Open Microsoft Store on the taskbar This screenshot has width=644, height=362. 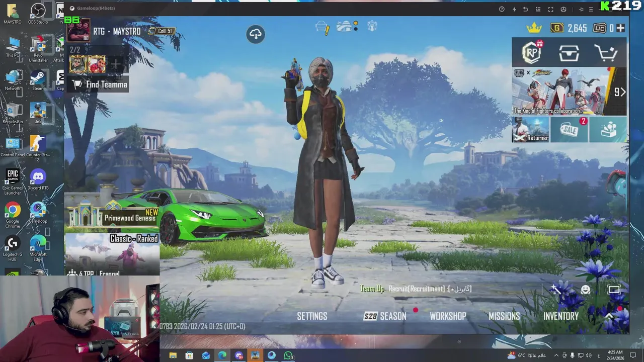189,355
